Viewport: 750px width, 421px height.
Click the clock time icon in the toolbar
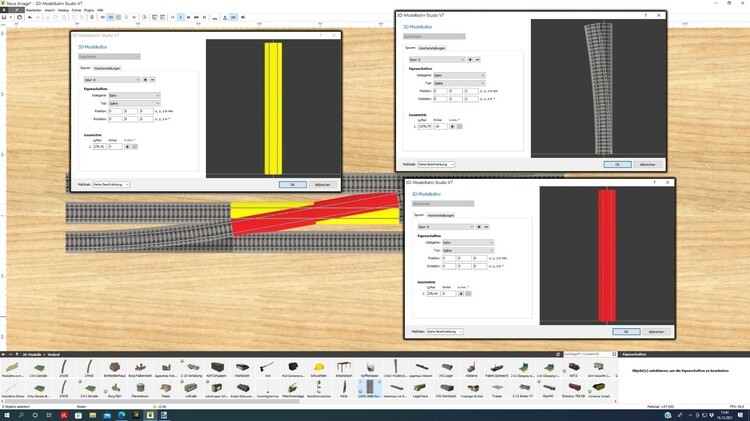[x=144, y=17]
